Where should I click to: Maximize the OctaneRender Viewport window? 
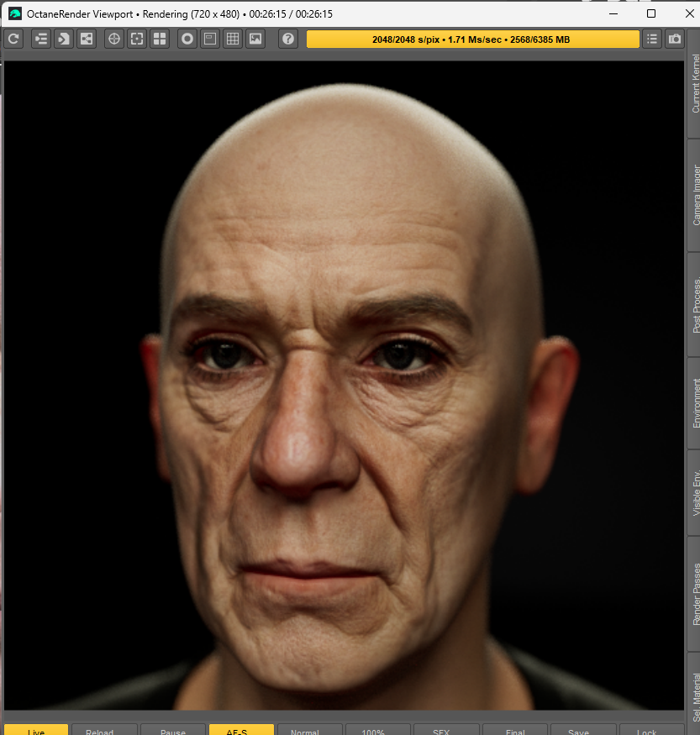click(651, 13)
